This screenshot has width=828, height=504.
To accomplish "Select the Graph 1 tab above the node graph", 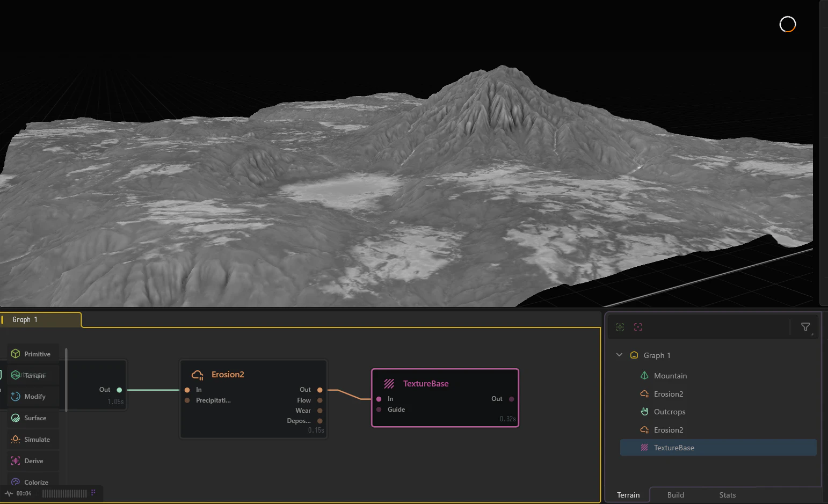I will pos(41,320).
